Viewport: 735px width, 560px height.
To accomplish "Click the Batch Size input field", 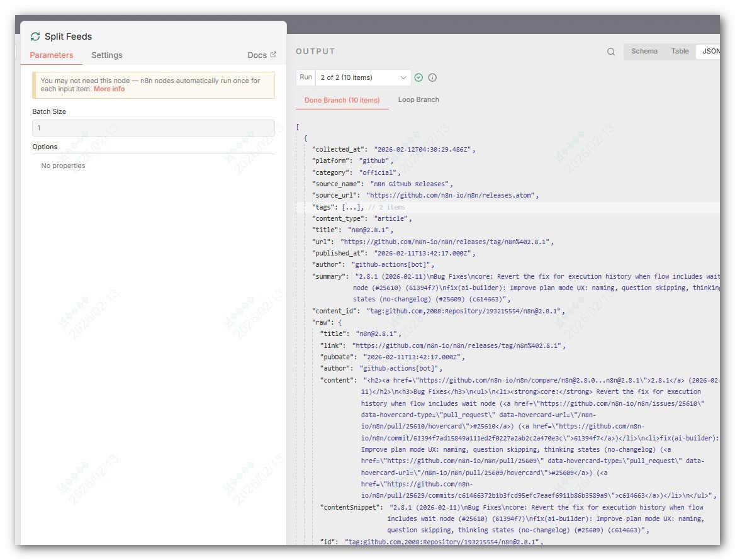I will tap(154, 128).
